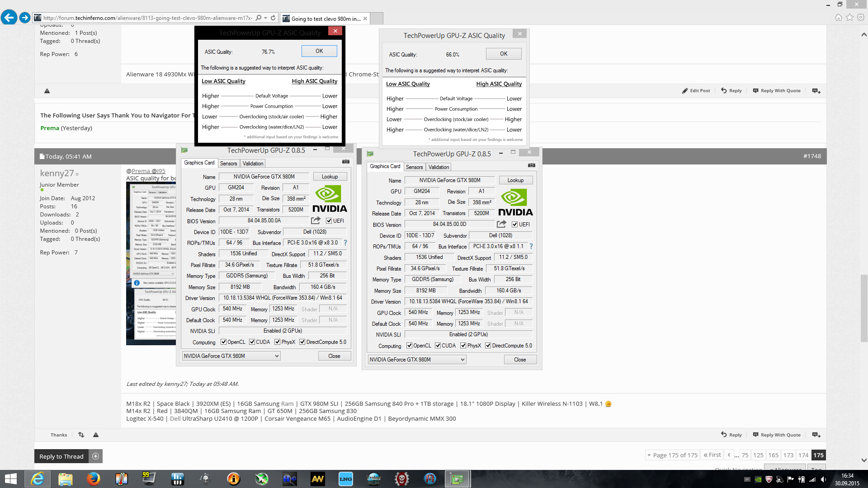Click the GPU-Z taskbar icon

tap(457, 479)
